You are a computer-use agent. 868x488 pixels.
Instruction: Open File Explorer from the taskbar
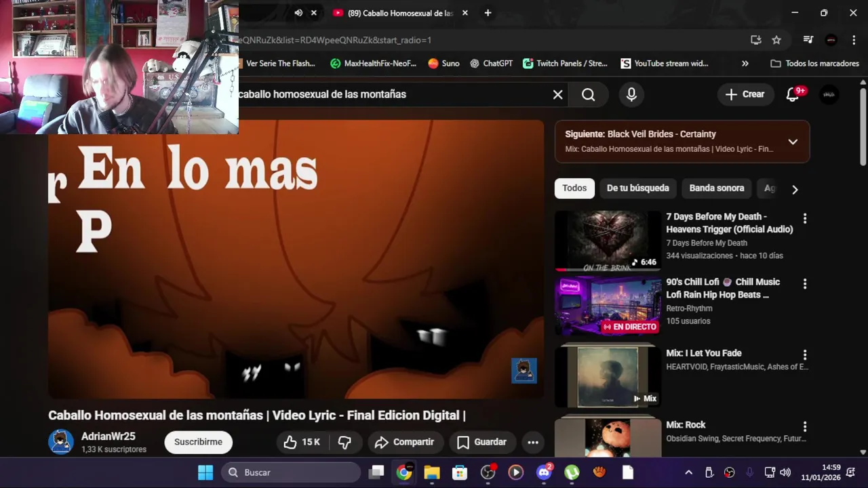point(432,472)
